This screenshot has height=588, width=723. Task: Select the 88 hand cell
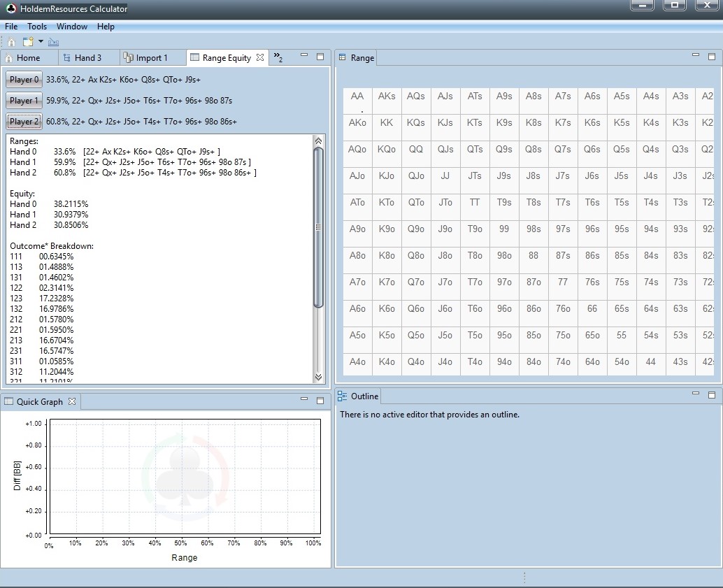(x=534, y=259)
